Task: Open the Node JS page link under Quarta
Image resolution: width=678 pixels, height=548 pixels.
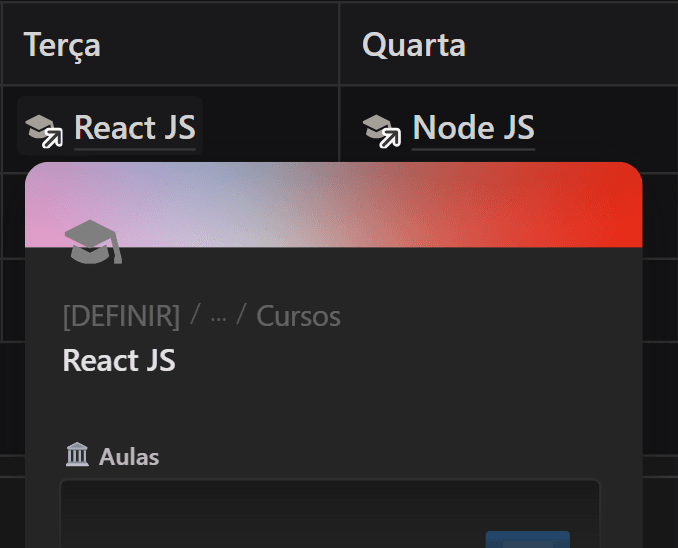Action: 473,128
